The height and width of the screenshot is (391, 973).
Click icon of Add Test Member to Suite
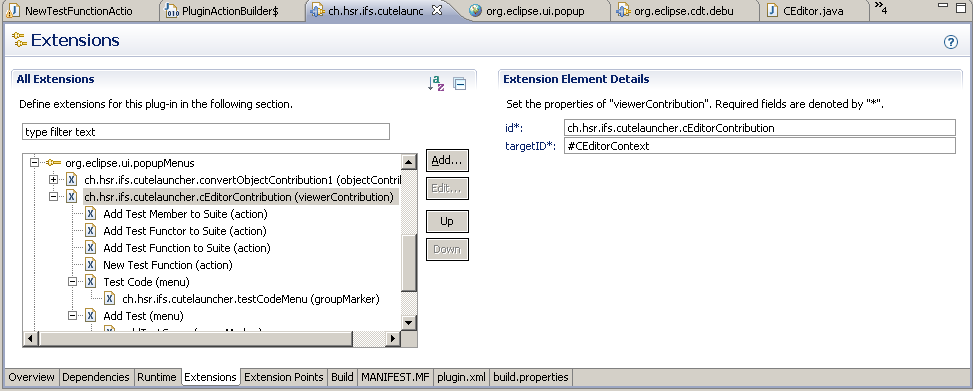91,214
